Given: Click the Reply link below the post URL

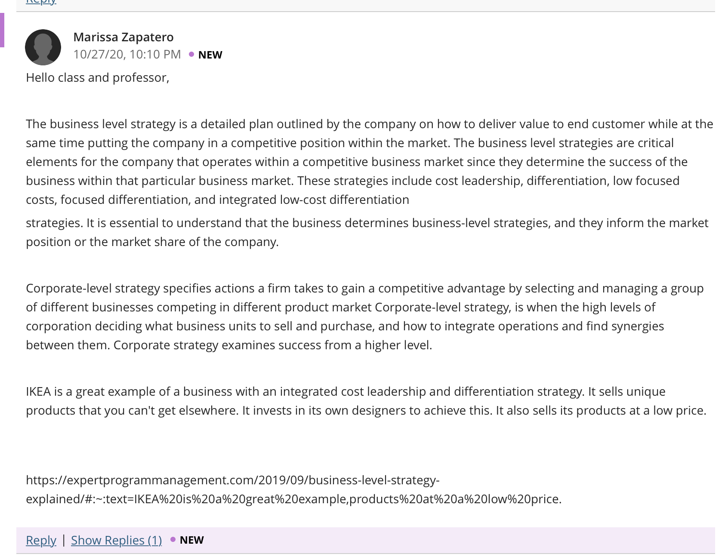Looking at the screenshot, I should click(x=41, y=540).
